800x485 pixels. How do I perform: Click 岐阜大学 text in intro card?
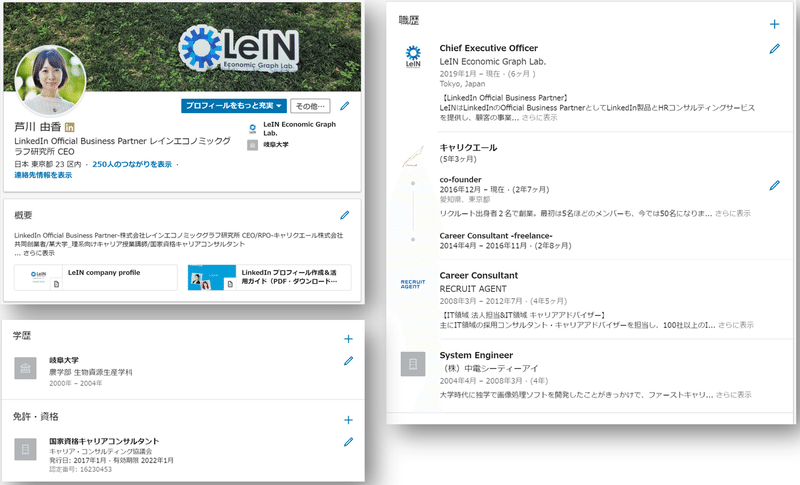point(276,145)
